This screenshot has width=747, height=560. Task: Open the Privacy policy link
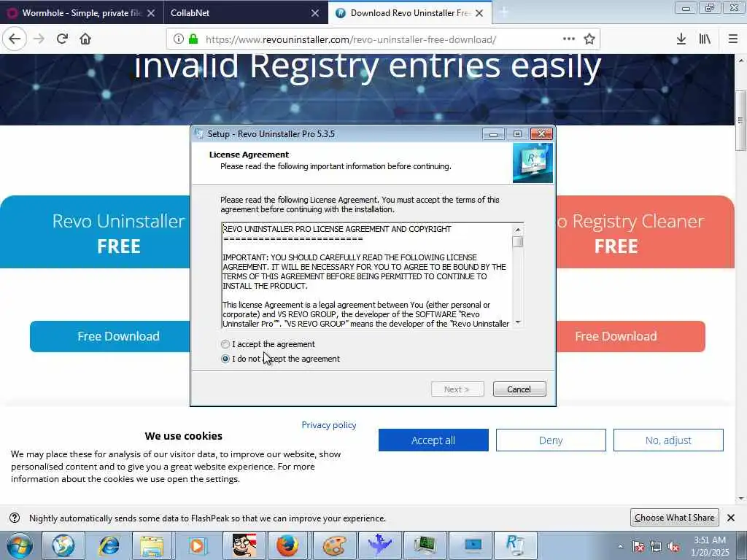(x=329, y=425)
